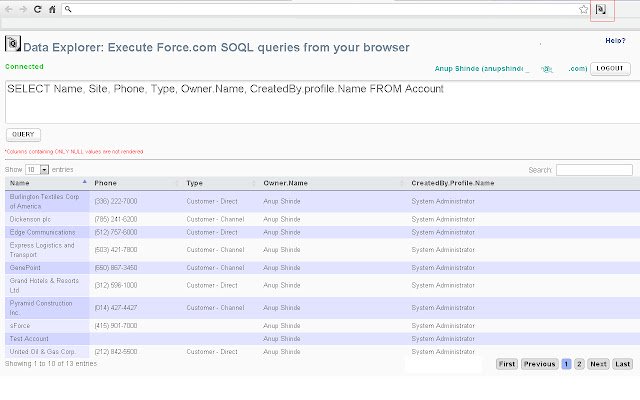This screenshot has width=640, height=400.
Task: Click the Customer - Direct type for Edge Communications
Action: [212, 232]
